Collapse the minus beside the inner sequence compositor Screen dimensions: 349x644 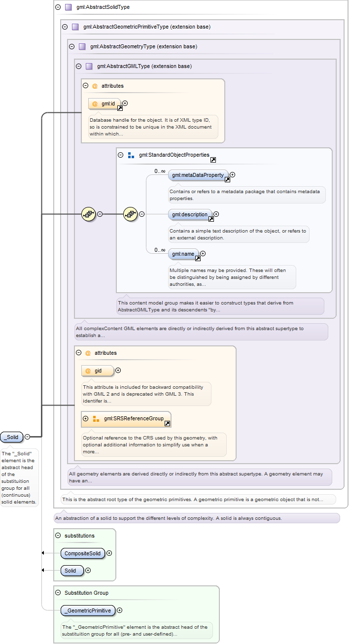pyautogui.click(x=142, y=214)
